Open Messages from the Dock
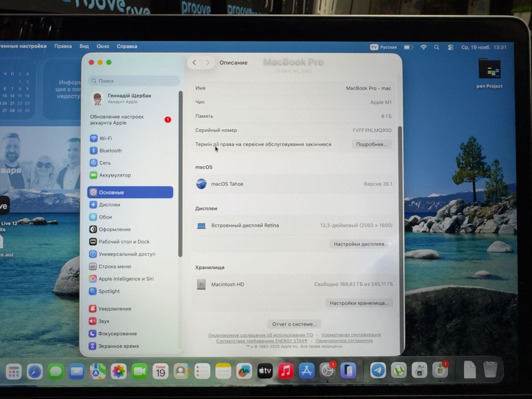This screenshot has height=399, width=532. coord(56,372)
